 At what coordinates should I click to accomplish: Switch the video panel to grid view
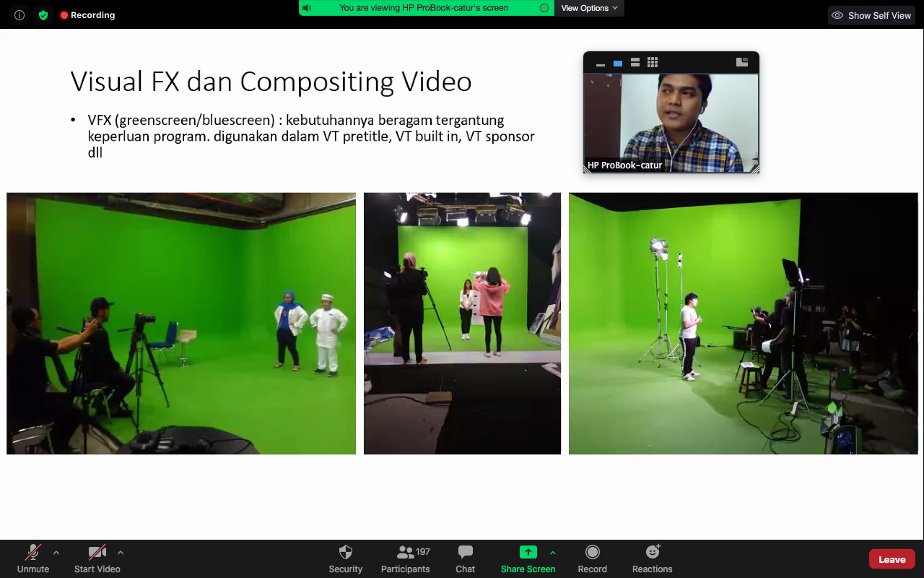click(x=653, y=63)
